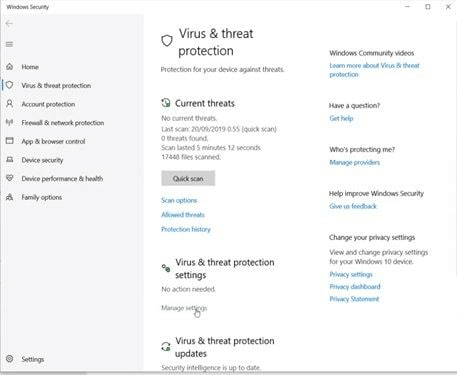This screenshot has height=375, width=457.
Task: Open Device performance & health page
Action: (x=62, y=179)
